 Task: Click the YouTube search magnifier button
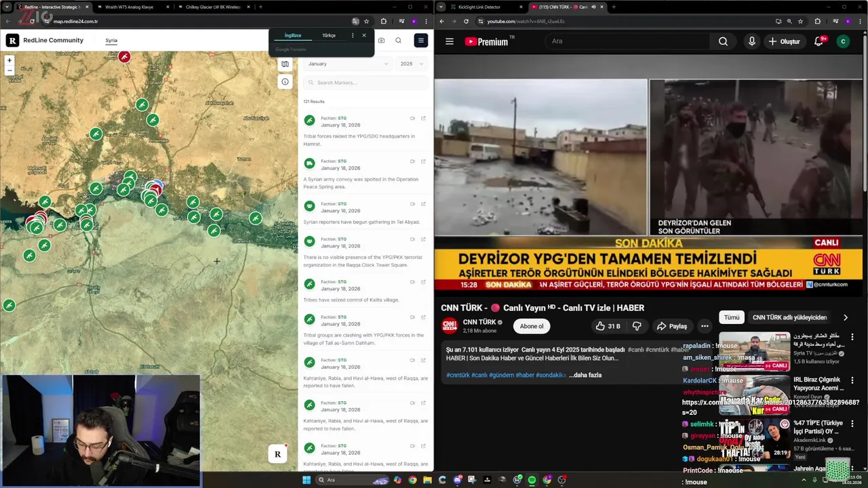(x=723, y=41)
